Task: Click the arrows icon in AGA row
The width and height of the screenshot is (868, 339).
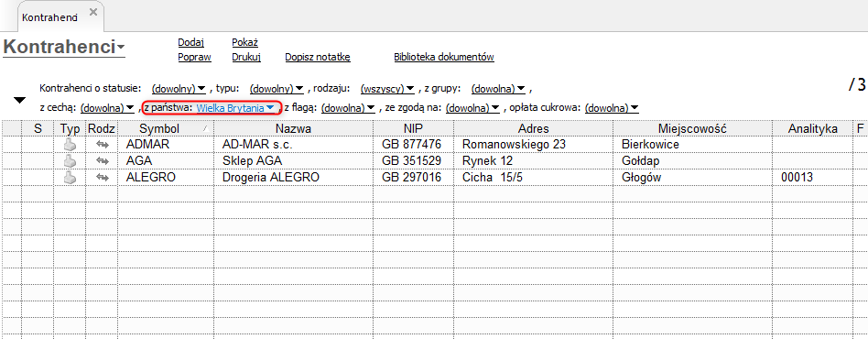Action: [102, 161]
